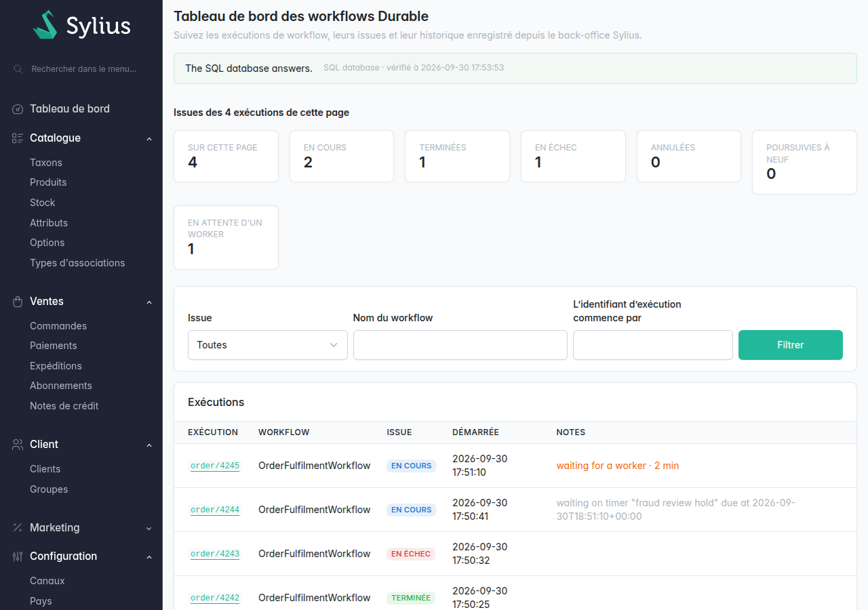Click the Annulées stat card
The width and height of the screenshot is (868, 610).
pyautogui.click(x=689, y=157)
